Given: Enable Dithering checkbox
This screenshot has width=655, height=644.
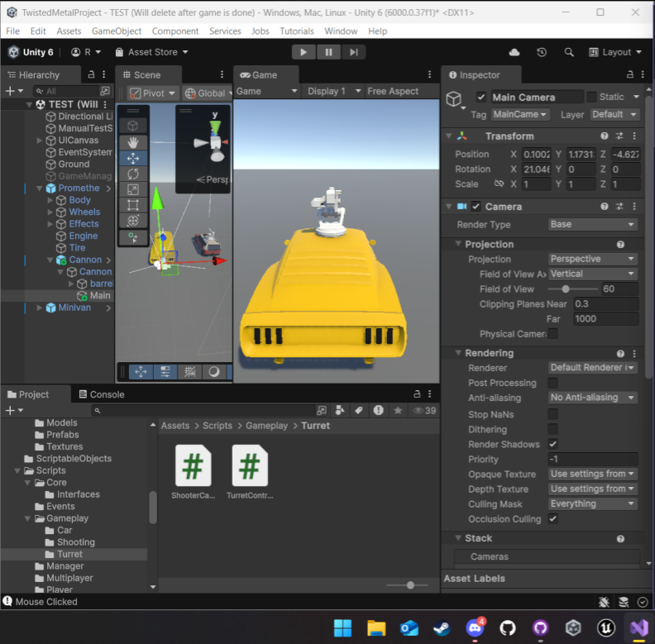Looking at the screenshot, I should click(552, 429).
